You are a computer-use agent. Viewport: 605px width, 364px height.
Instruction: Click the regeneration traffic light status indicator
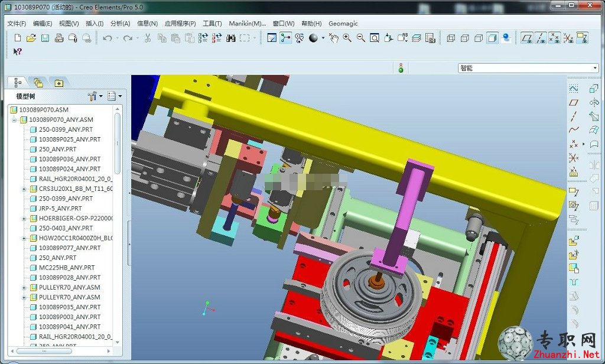click(x=401, y=68)
